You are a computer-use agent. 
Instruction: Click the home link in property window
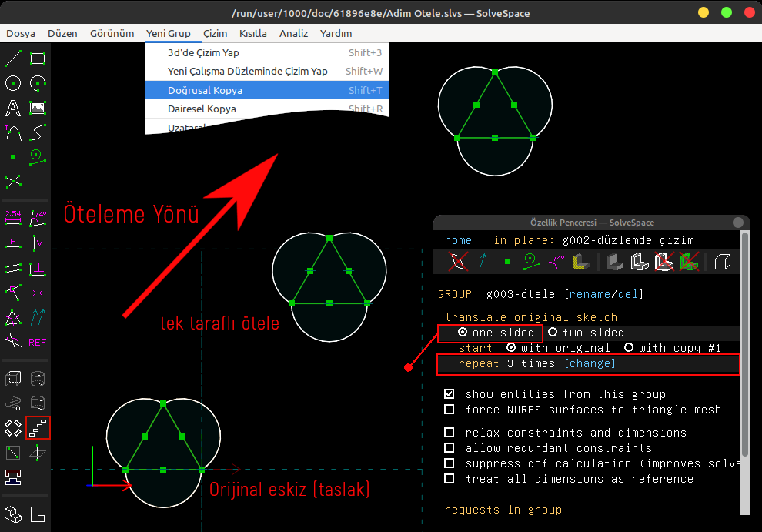click(x=458, y=240)
